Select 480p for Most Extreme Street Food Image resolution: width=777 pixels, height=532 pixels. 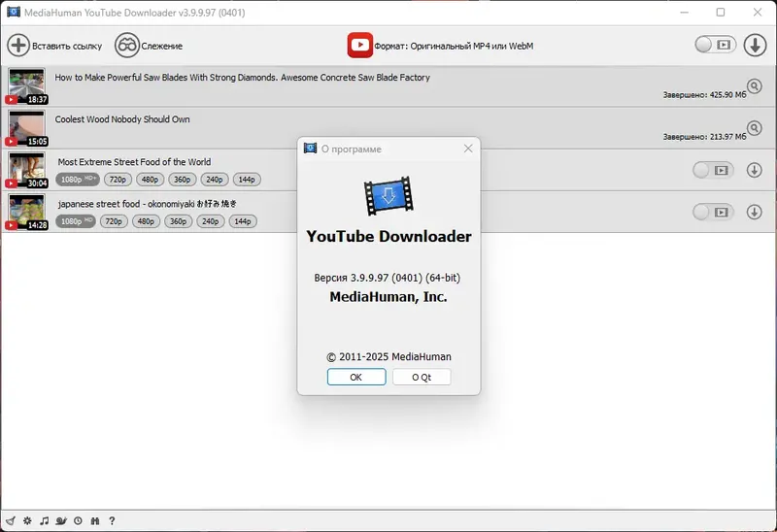[x=151, y=180]
